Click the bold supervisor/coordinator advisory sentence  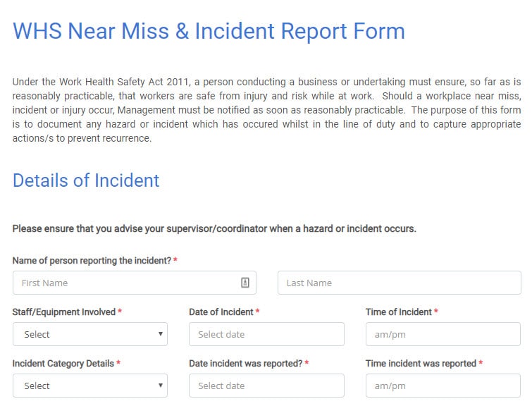(x=214, y=228)
